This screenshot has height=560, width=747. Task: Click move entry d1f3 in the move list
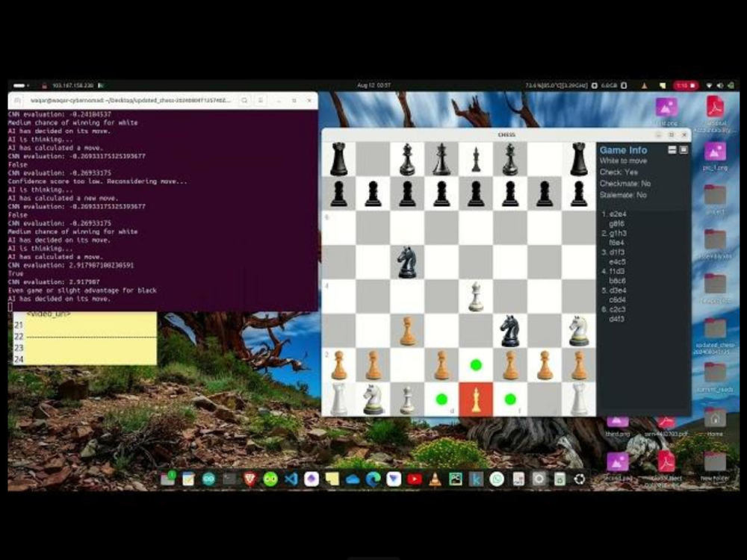[616, 252]
